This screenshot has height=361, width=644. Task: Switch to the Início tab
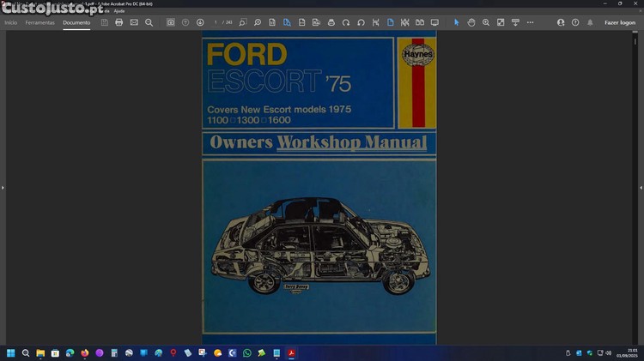(x=11, y=22)
